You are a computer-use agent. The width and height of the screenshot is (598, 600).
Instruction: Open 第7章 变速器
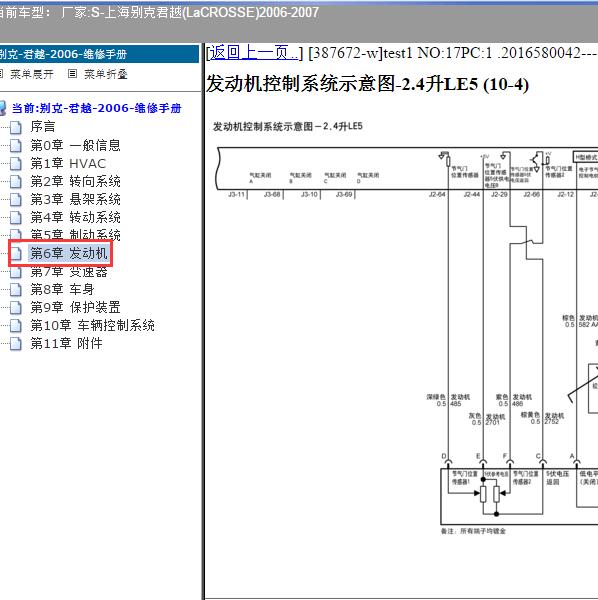tap(69, 272)
